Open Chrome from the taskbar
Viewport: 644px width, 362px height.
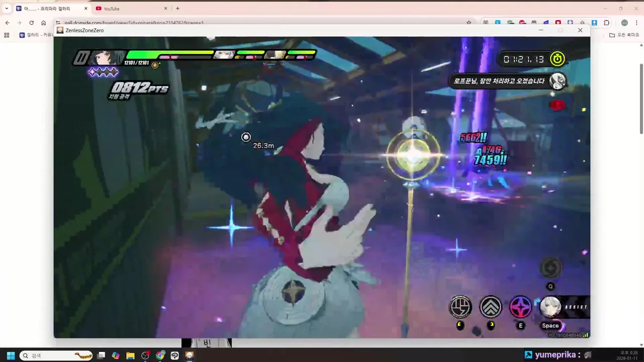pos(160,355)
